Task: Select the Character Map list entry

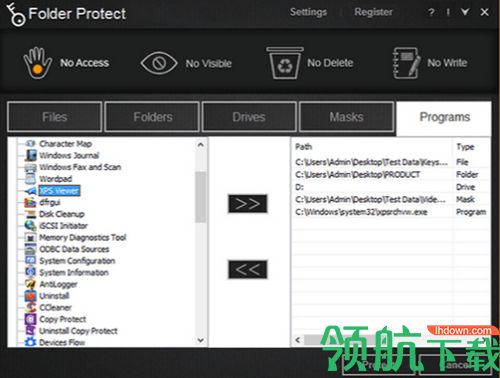Action: click(65, 144)
